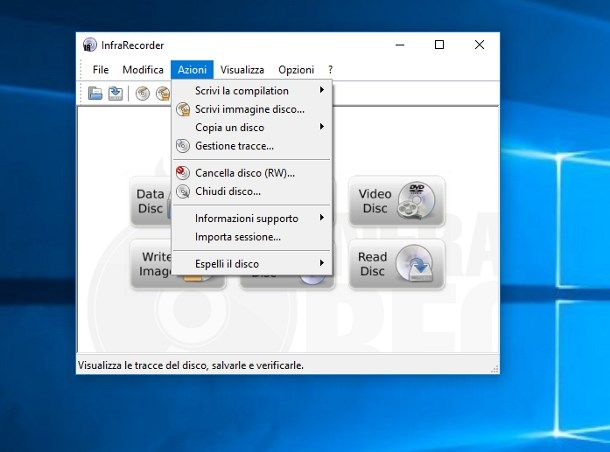610x452 pixels.
Task: Click the disc icon beside Gestione tracce
Action: 183,146
